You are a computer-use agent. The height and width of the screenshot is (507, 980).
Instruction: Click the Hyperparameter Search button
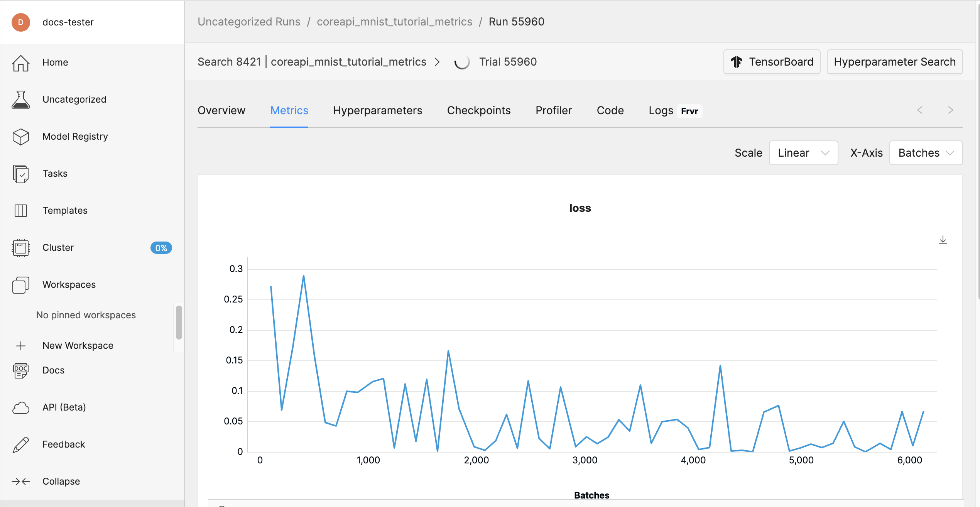point(895,62)
